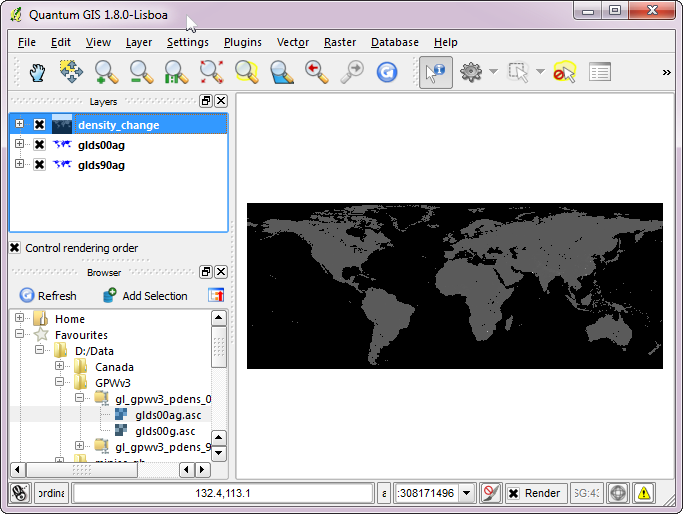The width and height of the screenshot is (683, 514).
Task: Open the Raster menu
Action: point(340,42)
